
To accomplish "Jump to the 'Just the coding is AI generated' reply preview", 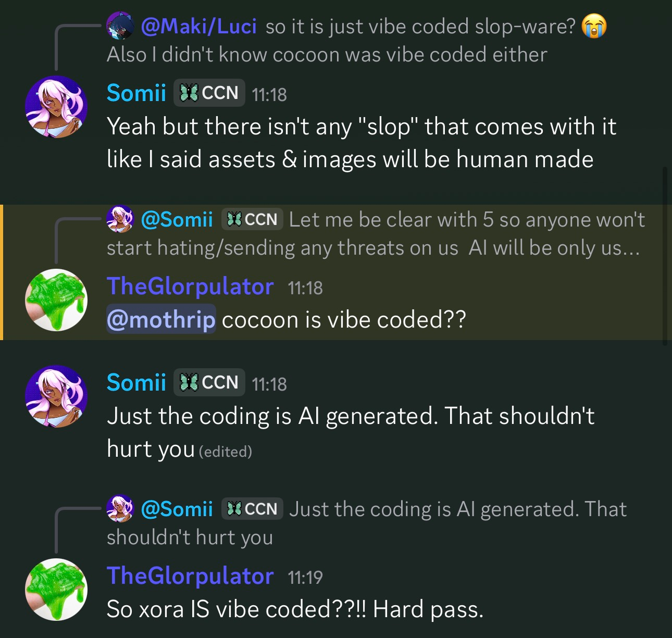I will 367,523.
